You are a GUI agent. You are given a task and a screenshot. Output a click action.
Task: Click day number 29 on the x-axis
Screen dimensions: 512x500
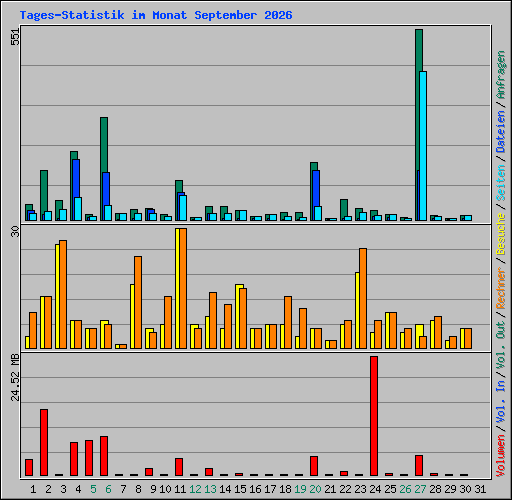(450, 489)
